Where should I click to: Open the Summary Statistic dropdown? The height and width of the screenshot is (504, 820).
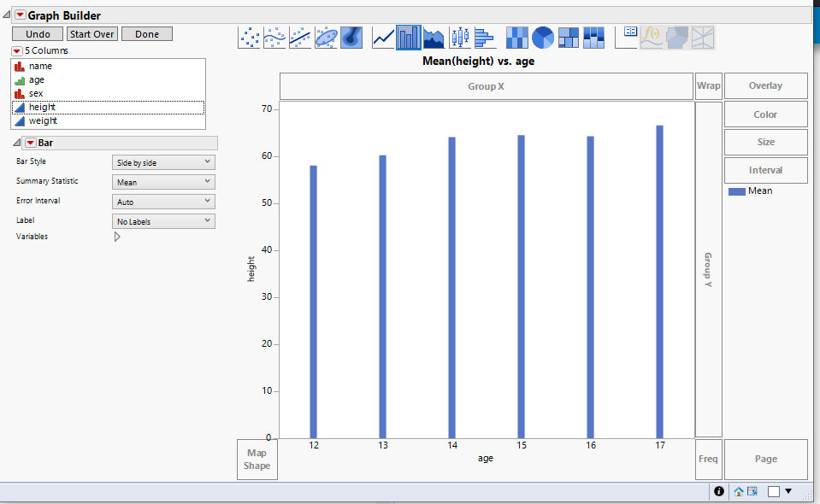pos(162,181)
